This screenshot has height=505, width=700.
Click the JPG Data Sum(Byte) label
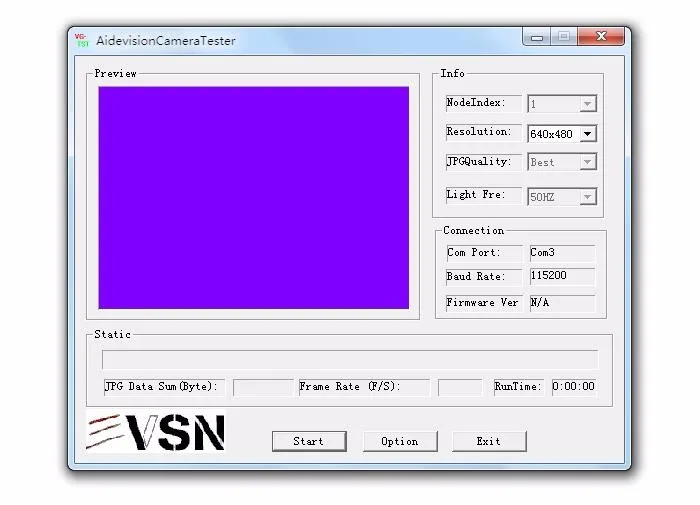click(x=164, y=387)
